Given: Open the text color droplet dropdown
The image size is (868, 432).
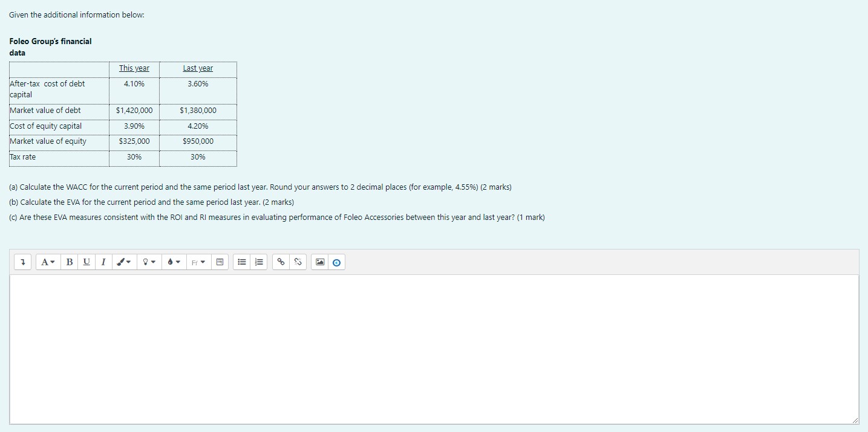Looking at the screenshot, I should (x=173, y=262).
